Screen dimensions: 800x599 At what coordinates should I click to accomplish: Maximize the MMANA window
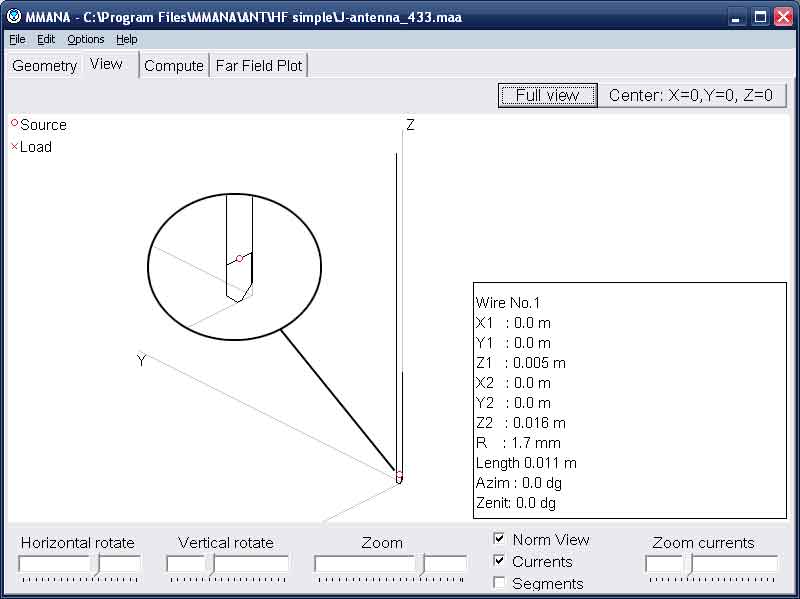760,17
